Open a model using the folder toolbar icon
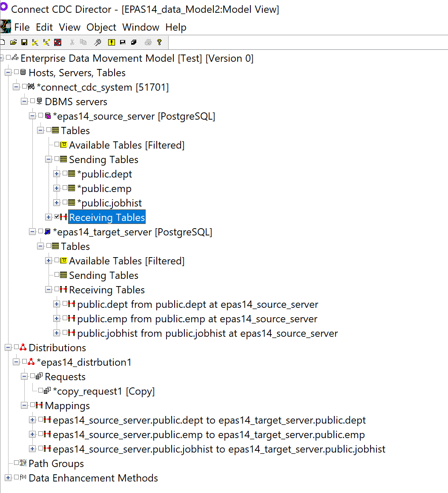The height and width of the screenshot is (493, 448). 14,42
